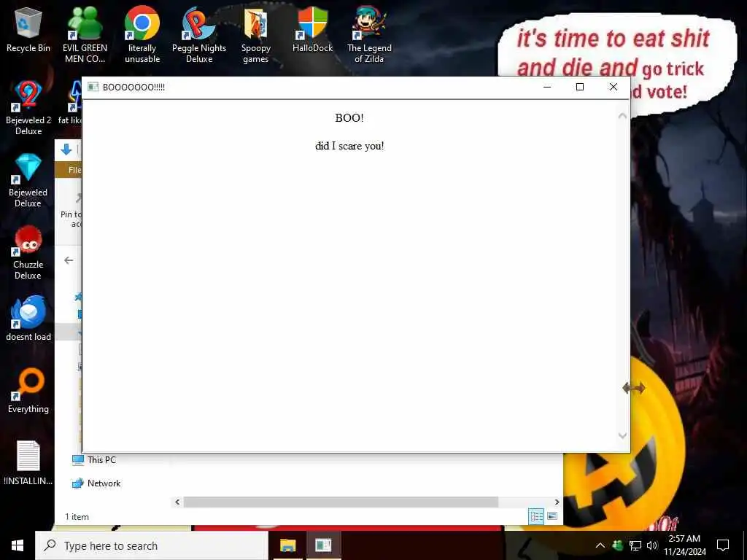The image size is (747, 560).
Task: Select Network in Explorer's navigation pane
Action: coord(96,483)
